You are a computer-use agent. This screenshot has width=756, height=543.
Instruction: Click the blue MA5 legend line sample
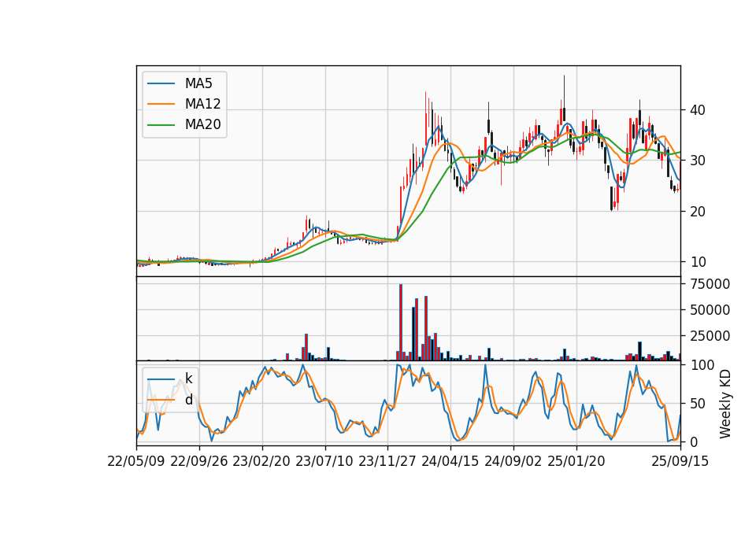point(161,83)
